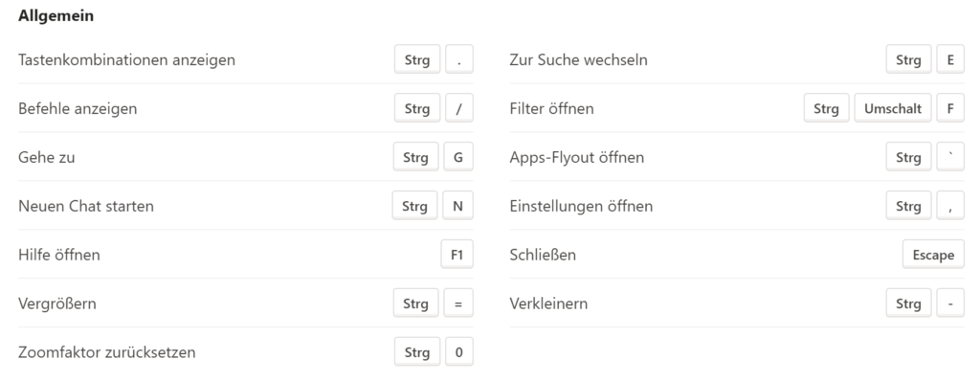Viewport: 980px width, 382px height.
Task: Click the F key badge for Filter öffnen
Action: (950, 108)
